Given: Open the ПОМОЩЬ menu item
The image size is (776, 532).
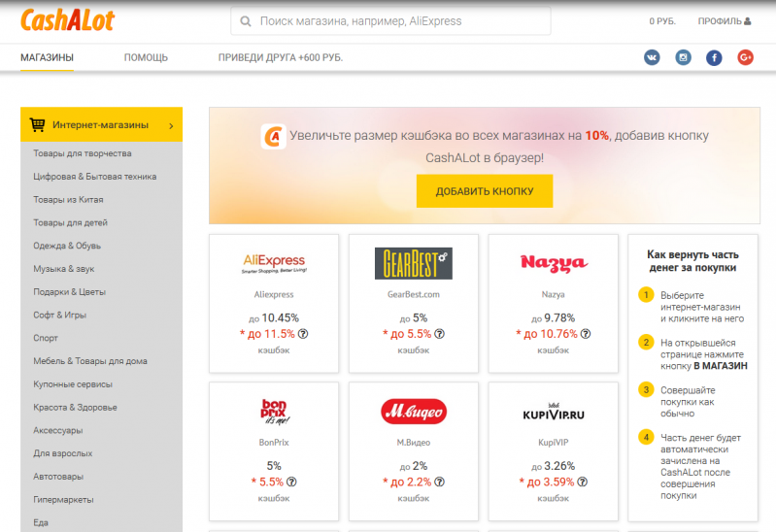Looking at the screenshot, I should click(x=146, y=58).
